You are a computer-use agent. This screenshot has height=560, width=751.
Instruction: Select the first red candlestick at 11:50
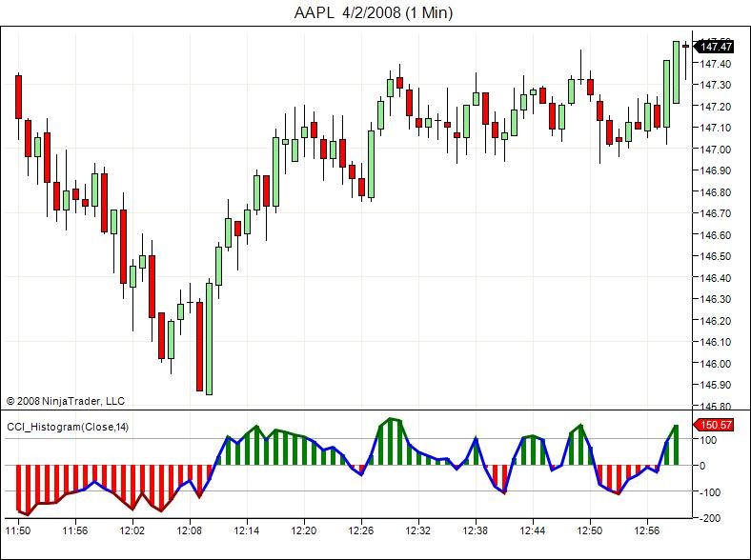[x=19, y=97]
